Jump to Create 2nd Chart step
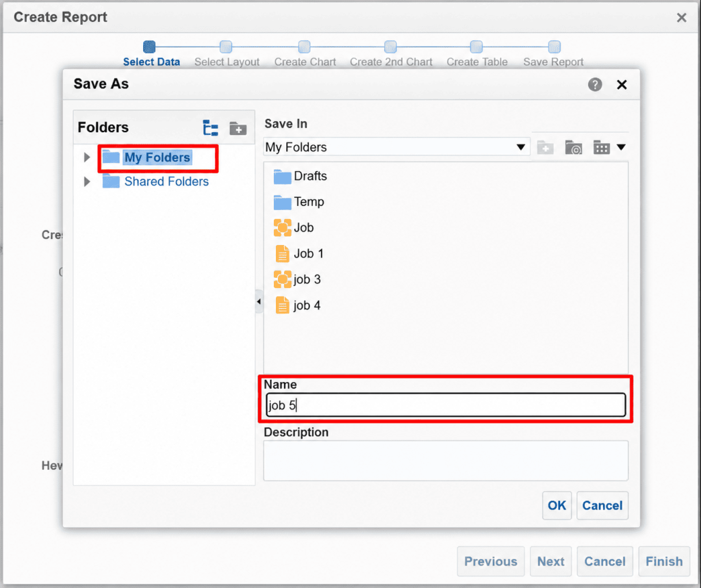The height and width of the screenshot is (588, 701). coord(391,55)
